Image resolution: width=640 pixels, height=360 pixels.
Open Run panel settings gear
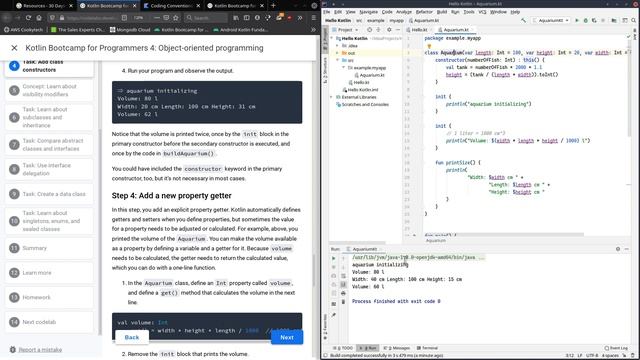[618, 249]
